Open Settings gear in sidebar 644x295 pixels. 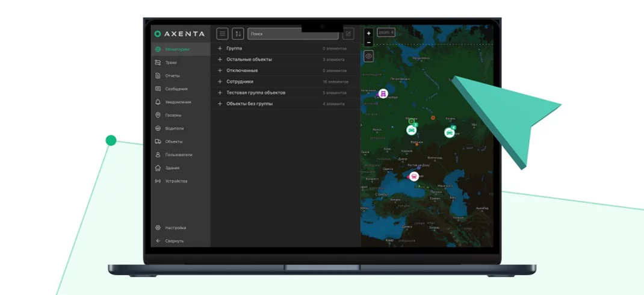pos(171,228)
